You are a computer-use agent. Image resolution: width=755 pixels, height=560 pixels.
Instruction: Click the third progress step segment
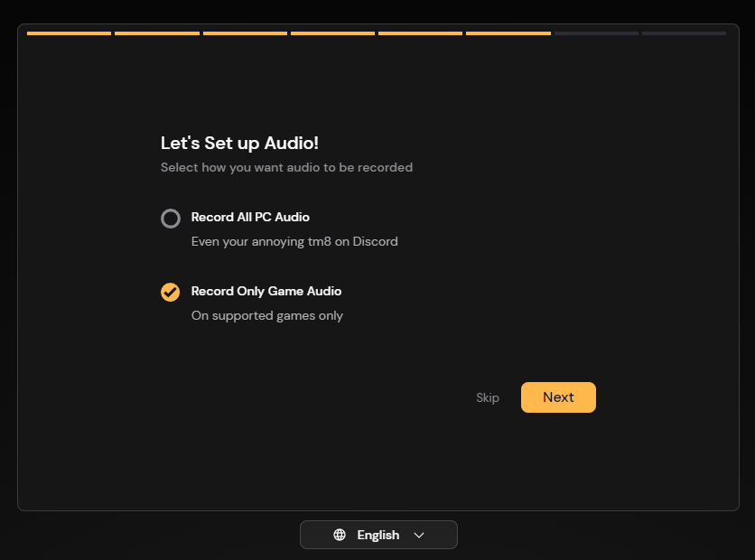pyautogui.click(x=245, y=33)
